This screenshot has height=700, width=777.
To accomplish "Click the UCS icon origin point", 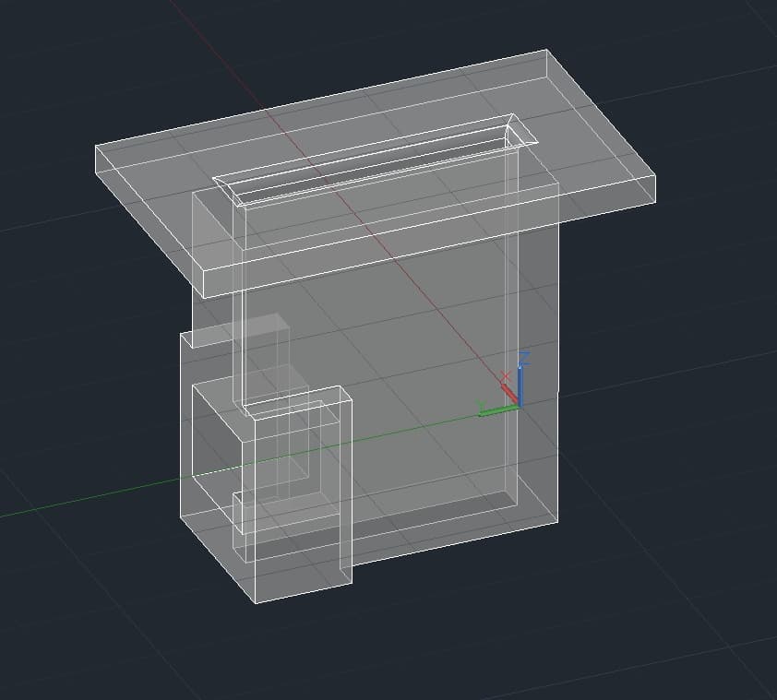I will (x=520, y=406).
